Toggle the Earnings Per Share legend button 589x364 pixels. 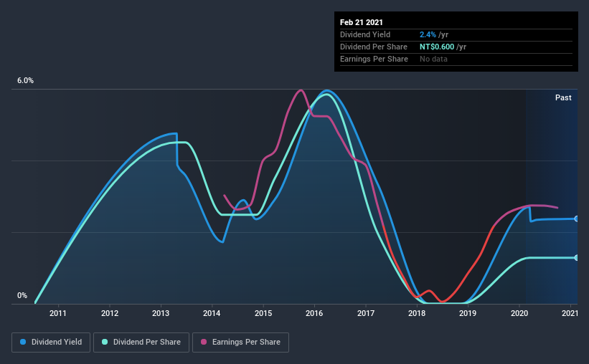[240, 343]
